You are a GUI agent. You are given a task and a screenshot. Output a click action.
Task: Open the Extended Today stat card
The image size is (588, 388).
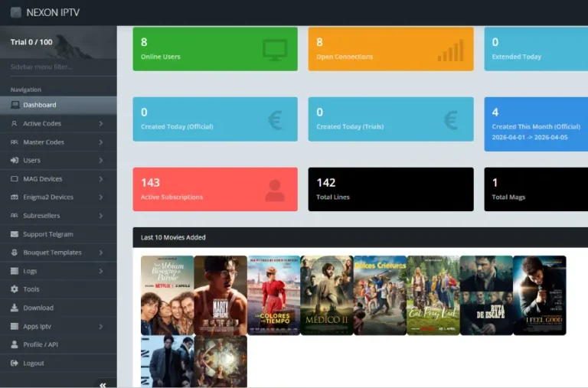point(536,49)
